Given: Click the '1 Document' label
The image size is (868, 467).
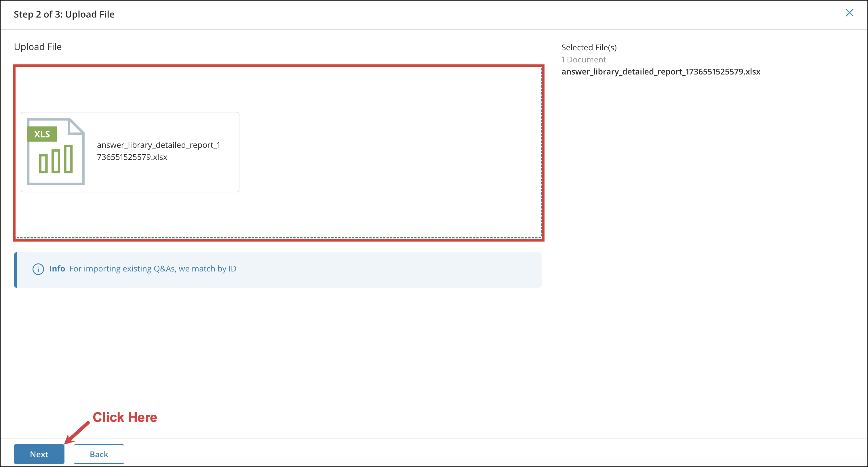Looking at the screenshot, I should pyautogui.click(x=584, y=59).
